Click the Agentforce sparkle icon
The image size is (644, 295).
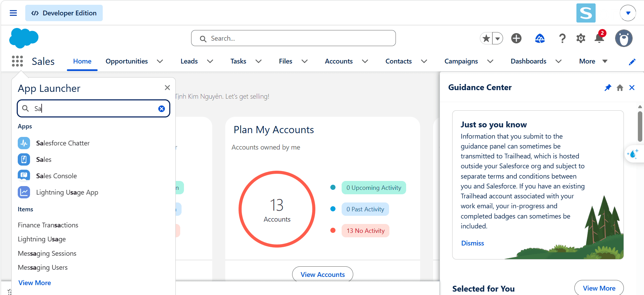tap(633, 154)
